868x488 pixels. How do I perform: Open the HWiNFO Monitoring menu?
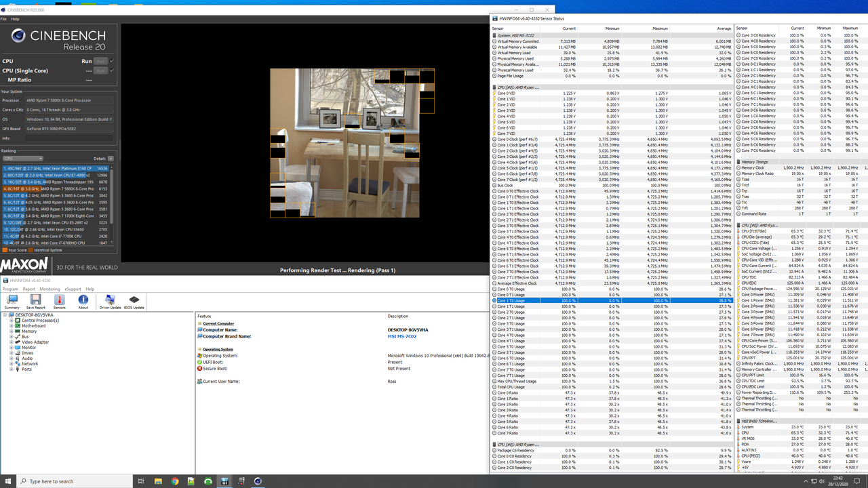pyautogui.click(x=50, y=289)
